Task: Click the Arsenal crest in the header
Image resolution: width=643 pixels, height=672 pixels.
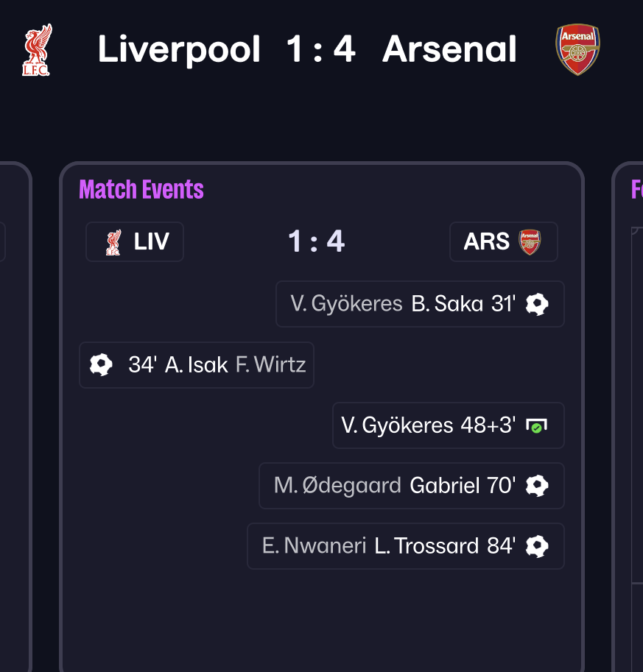Action: (577, 50)
